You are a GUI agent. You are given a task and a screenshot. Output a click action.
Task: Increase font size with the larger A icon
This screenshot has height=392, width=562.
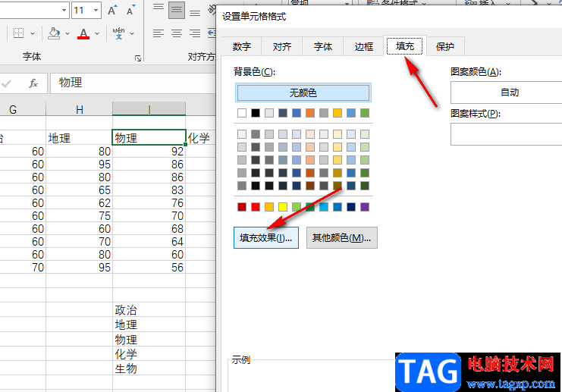[112, 11]
